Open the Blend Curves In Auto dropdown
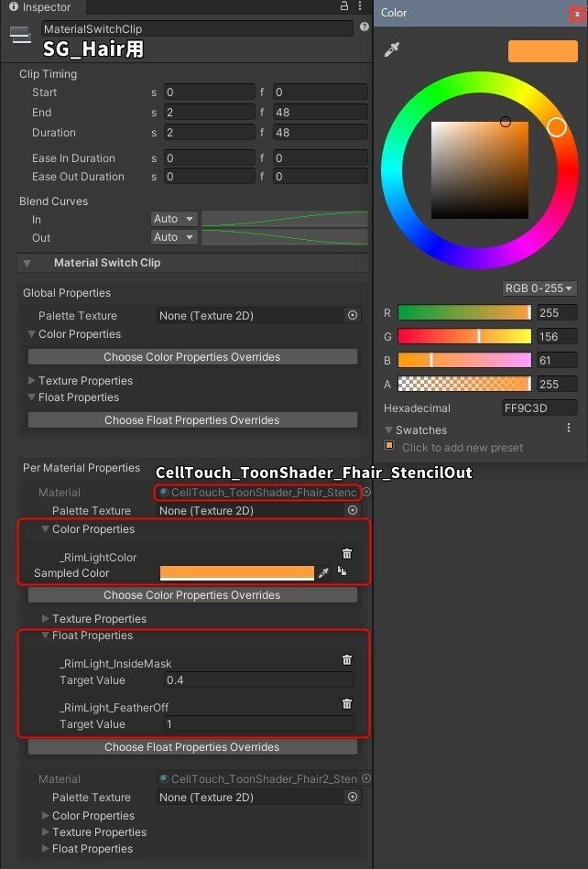 click(174, 219)
